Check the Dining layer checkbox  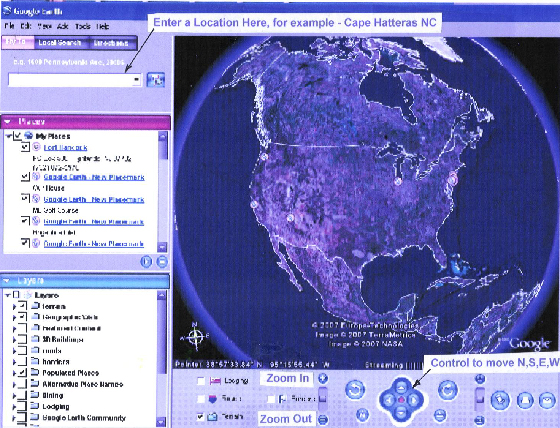coord(22,395)
